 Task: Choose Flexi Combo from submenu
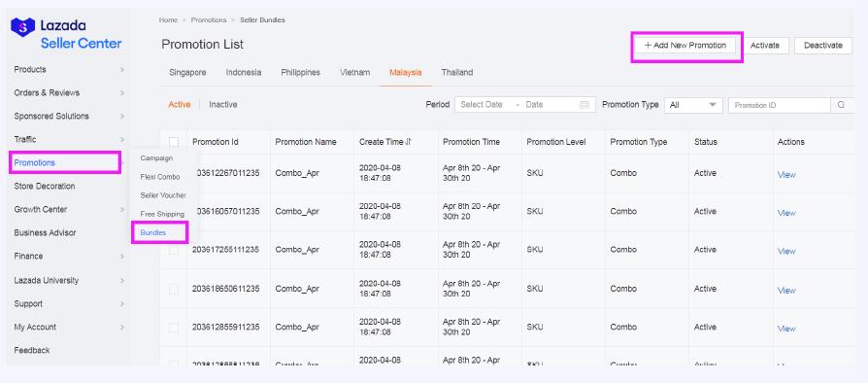tap(160, 177)
